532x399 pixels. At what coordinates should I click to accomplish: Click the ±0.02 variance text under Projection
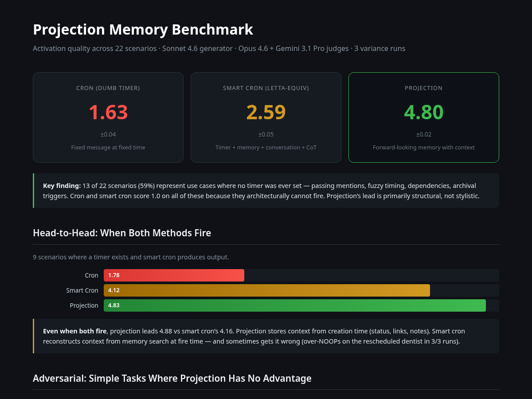tap(423, 134)
